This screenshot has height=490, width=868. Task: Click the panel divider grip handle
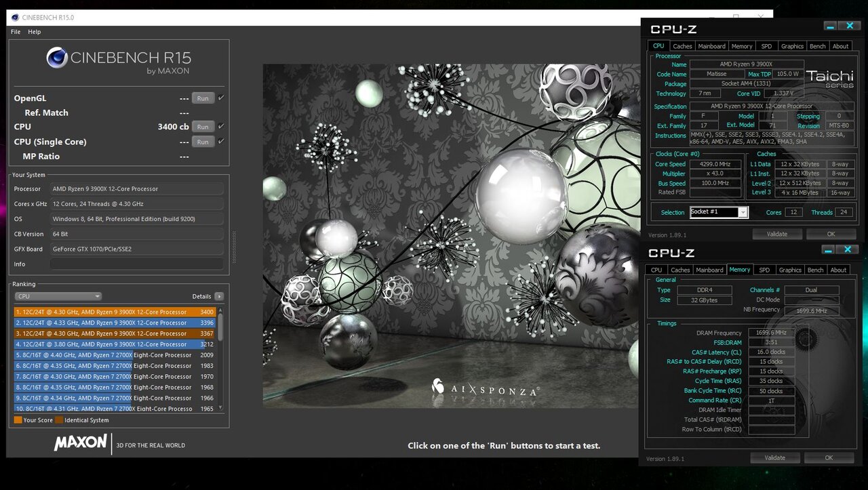[x=235, y=246]
